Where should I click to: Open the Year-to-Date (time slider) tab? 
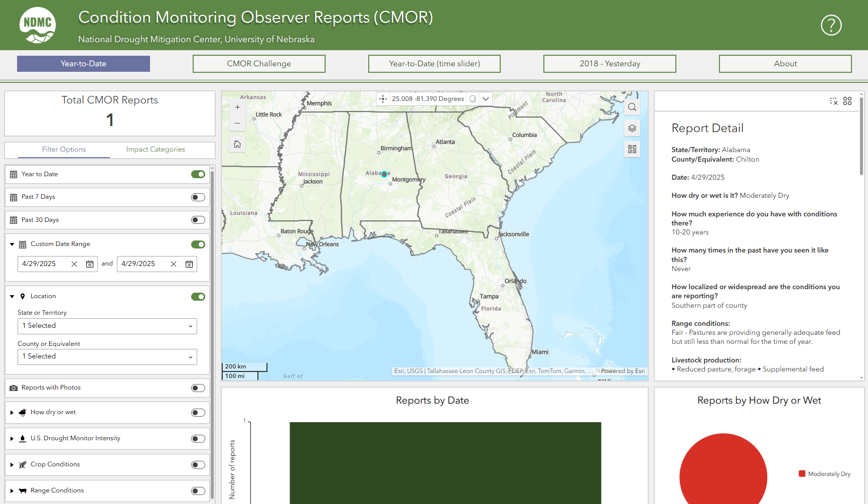[435, 64]
